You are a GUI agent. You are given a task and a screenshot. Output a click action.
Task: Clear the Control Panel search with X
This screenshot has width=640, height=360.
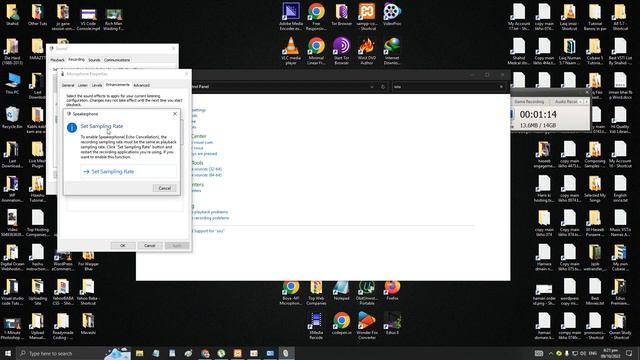tap(501, 87)
